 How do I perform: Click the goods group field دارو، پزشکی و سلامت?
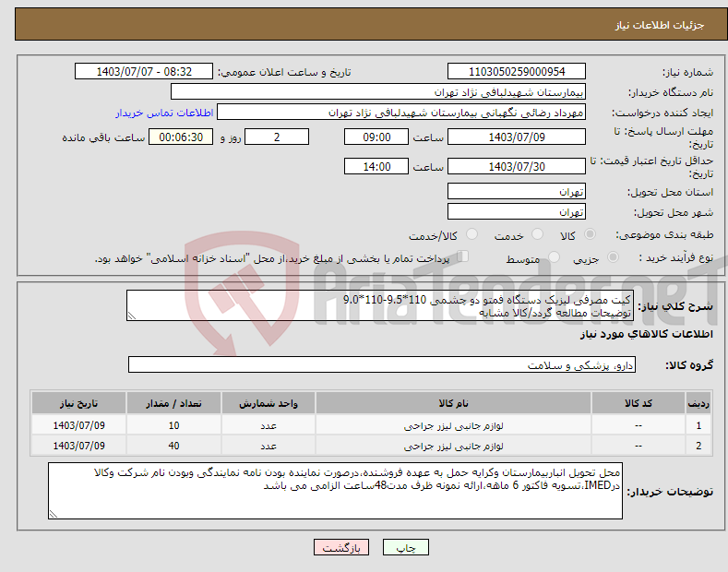click(382, 365)
